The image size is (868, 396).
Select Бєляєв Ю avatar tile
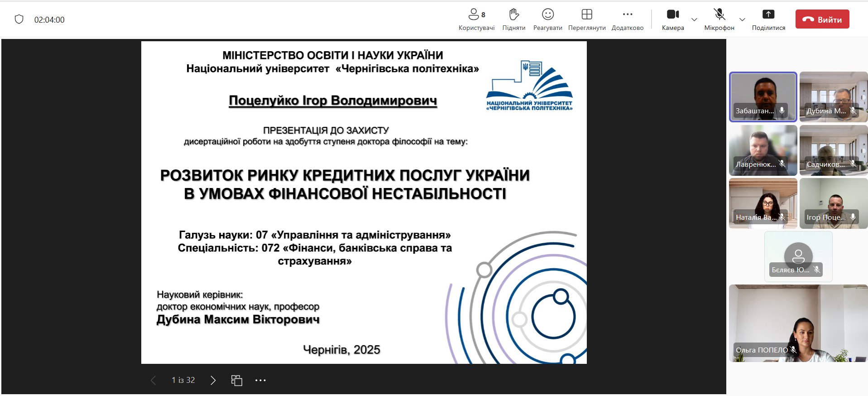(x=798, y=256)
